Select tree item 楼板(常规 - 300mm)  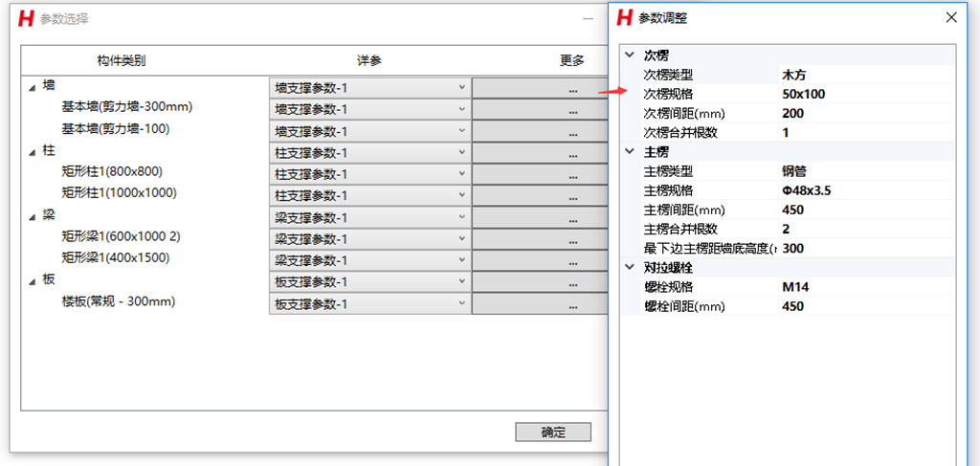(x=118, y=301)
